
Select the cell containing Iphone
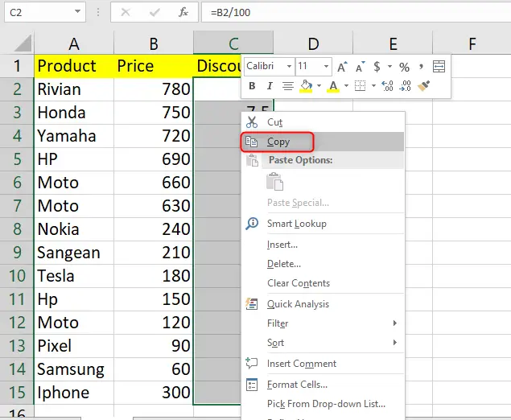pyautogui.click(x=74, y=393)
